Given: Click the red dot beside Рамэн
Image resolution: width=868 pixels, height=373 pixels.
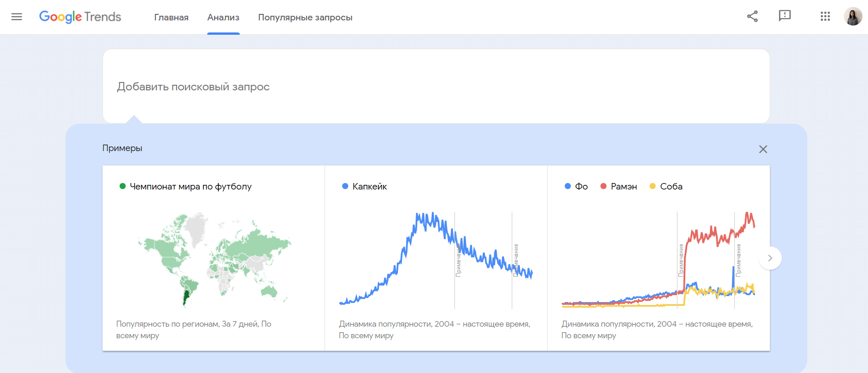Looking at the screenshot, I should [x=603, y=186].
